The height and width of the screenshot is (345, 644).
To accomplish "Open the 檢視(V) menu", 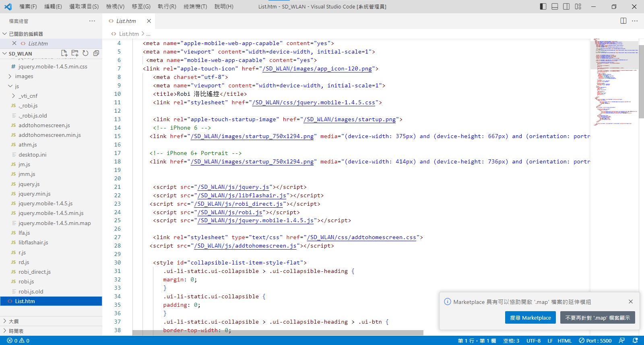I will point(115,6).
